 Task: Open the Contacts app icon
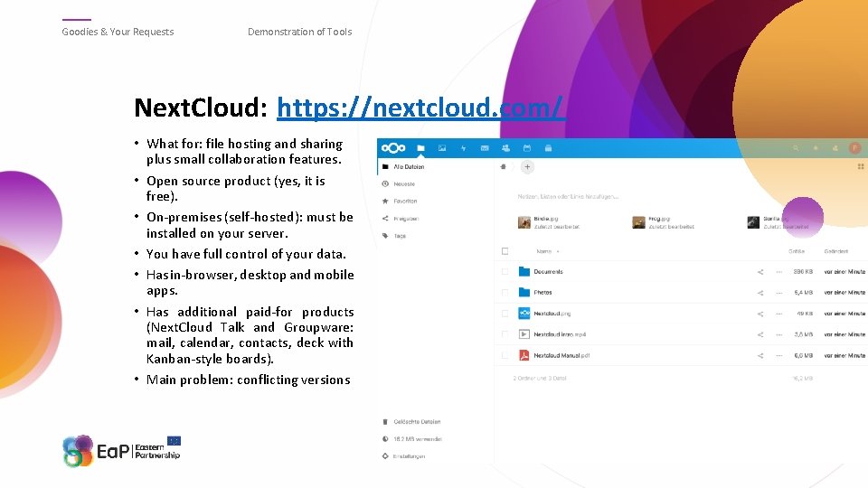pos(505,148)
